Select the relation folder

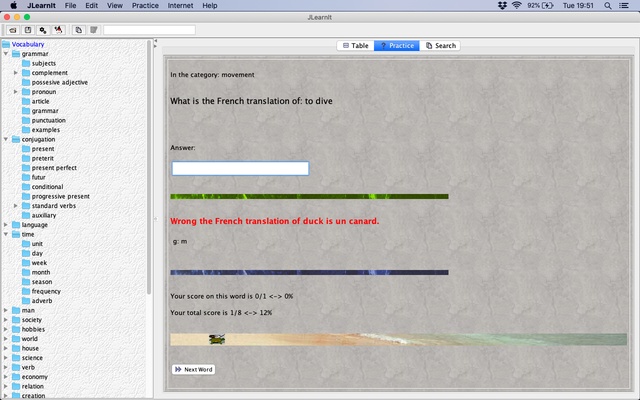[28, 386]
